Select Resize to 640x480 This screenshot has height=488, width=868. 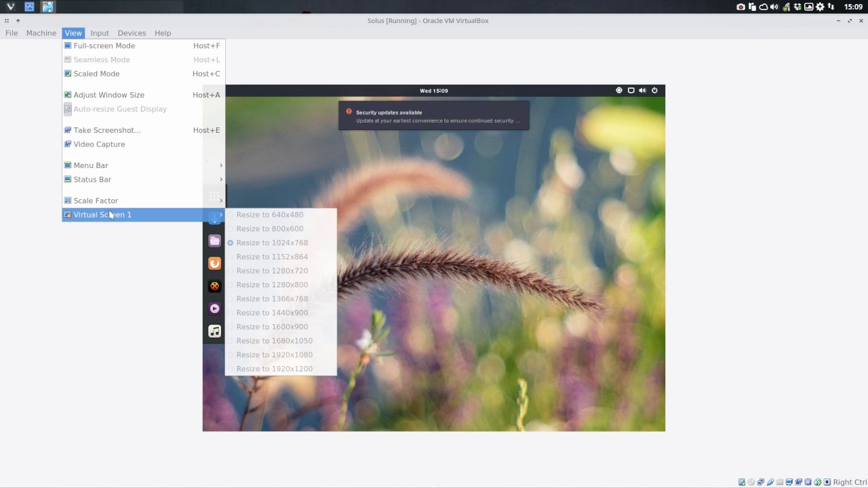pos(281,215)
